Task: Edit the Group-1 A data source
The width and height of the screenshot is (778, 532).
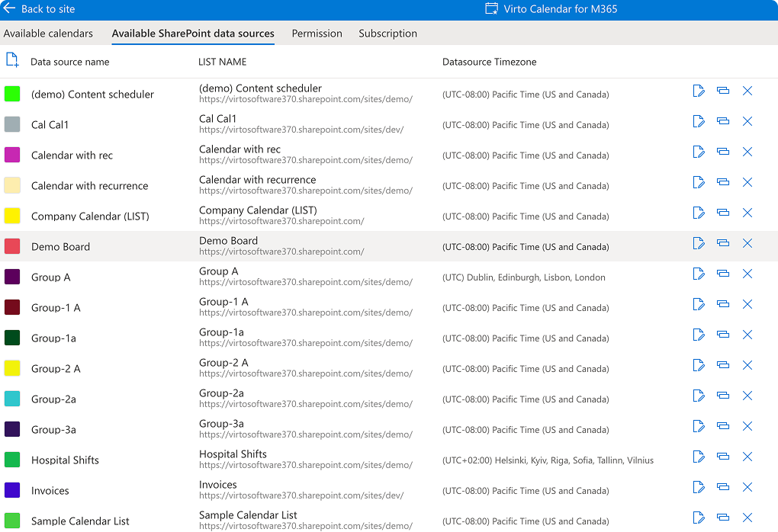Action: click(699, 304)
